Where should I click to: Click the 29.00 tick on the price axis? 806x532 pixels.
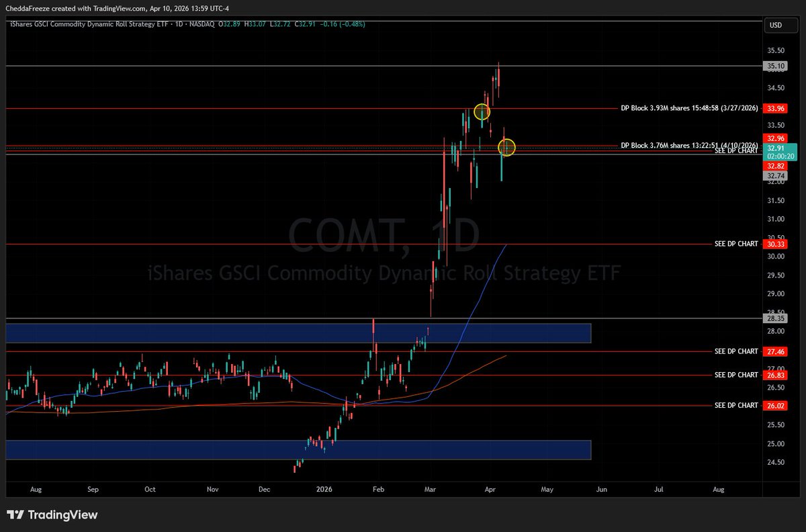[776, 294]
